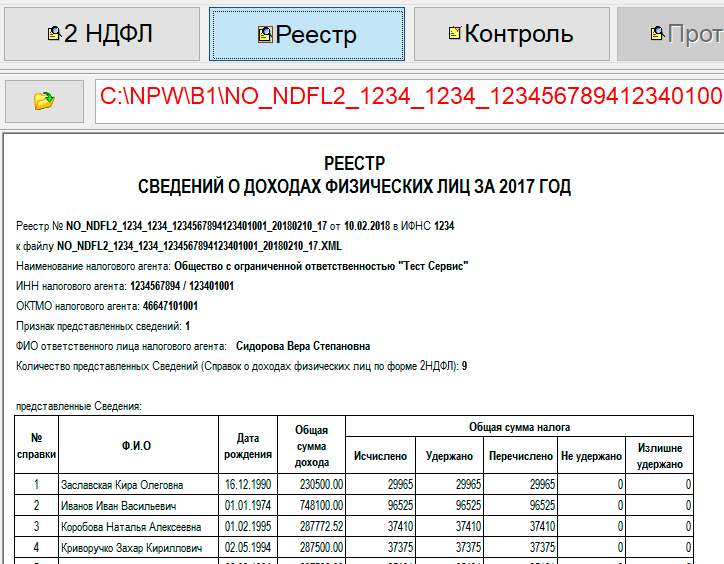Click the Общая сумма налога header
This screenshot has width=724, height=564.
(519, 427)
